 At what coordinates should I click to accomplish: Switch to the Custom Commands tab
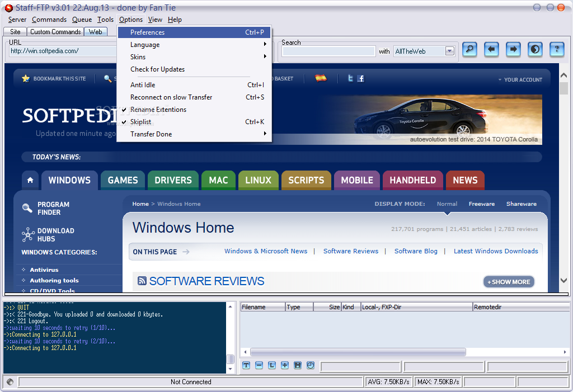pyautogui.click(x=55, y=32)
